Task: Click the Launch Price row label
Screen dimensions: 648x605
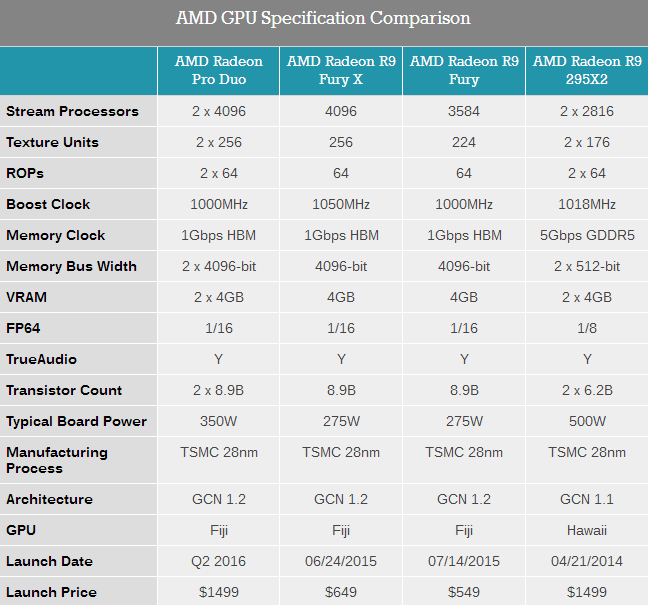Action: pyautogui.click(x=51, y=592)
